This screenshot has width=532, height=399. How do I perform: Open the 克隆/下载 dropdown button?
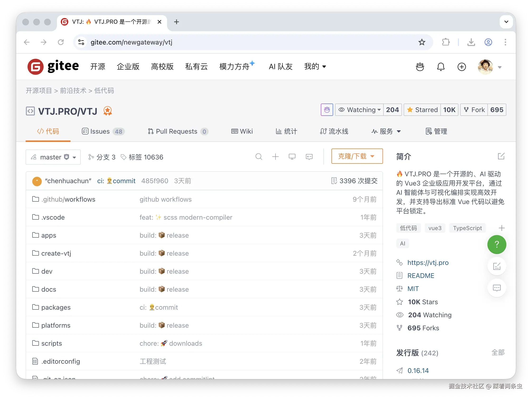[357, 156]
